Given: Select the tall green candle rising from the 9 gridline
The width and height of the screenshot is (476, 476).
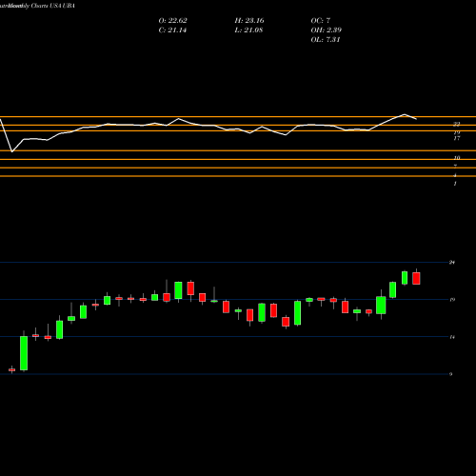Looking at the screenshot, I should (24, 353).
